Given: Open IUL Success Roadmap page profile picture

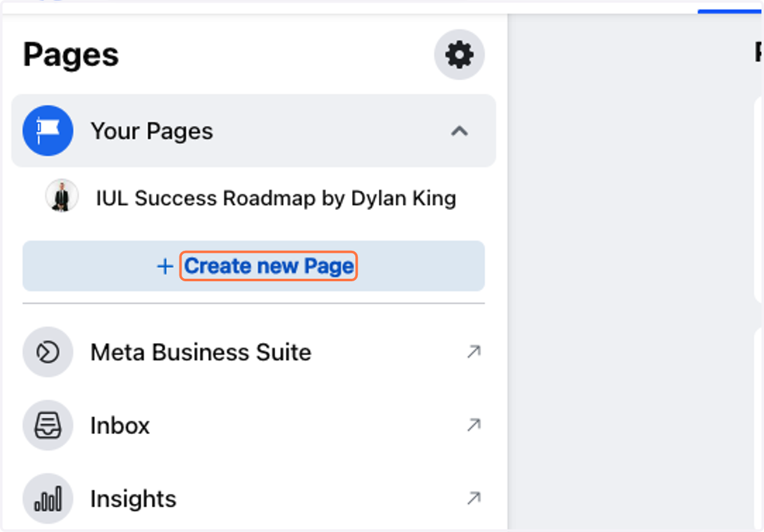Looking at the screenshot, I should [62, 196].
